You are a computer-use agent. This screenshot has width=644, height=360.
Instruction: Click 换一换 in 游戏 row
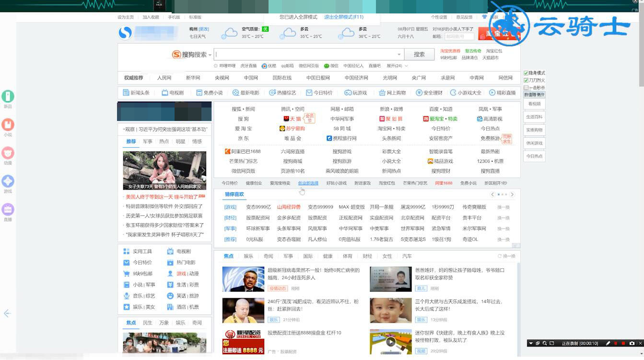503,207
